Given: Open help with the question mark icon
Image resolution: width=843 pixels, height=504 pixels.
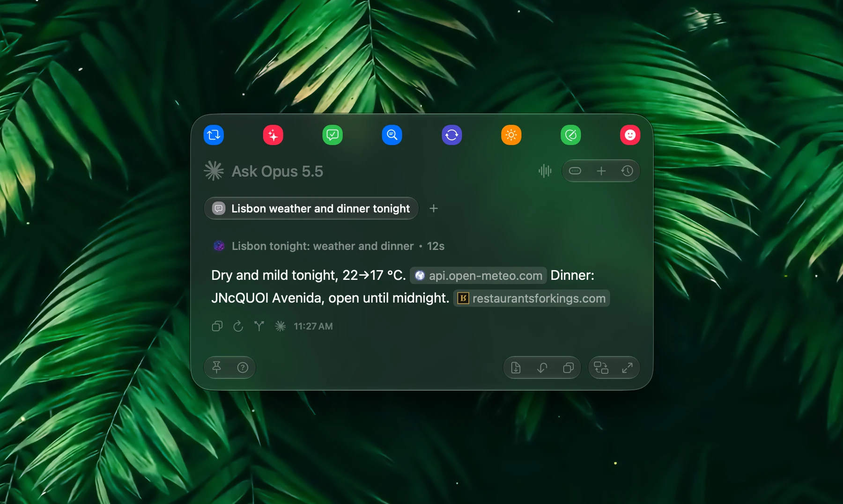Looking at the screenshot, I should click(243, 367).
